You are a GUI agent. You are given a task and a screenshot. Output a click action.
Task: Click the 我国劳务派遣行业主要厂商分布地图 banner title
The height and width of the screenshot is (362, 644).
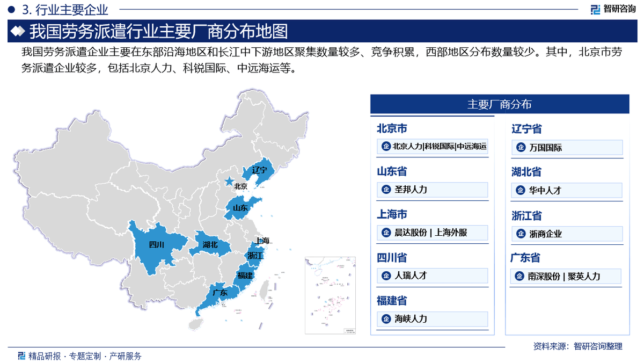[158, 31]
